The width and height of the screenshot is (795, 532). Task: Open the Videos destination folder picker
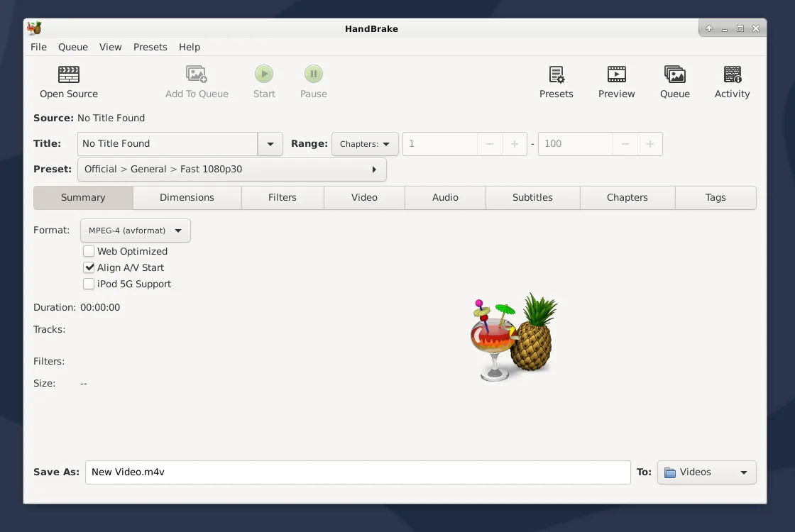706,472
